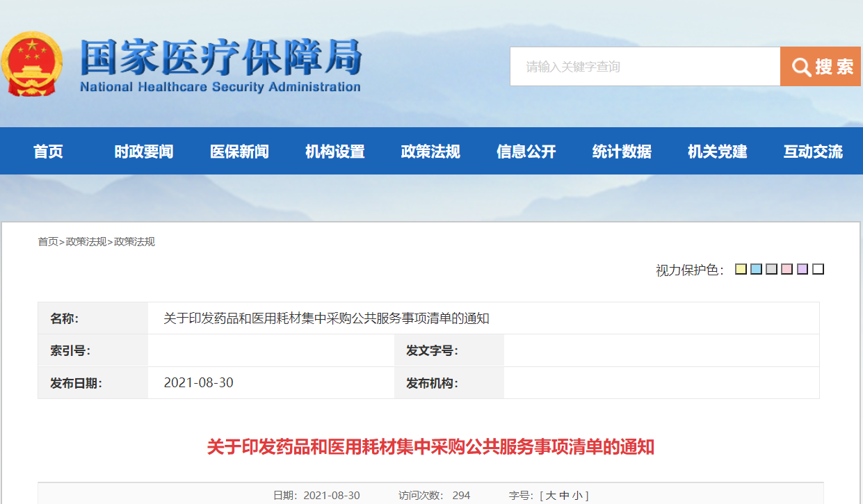Viewport: 863px width, 504px height.
Task: Reset background with white color swatch
Action: pyautogui.click(x=818, y=270)
